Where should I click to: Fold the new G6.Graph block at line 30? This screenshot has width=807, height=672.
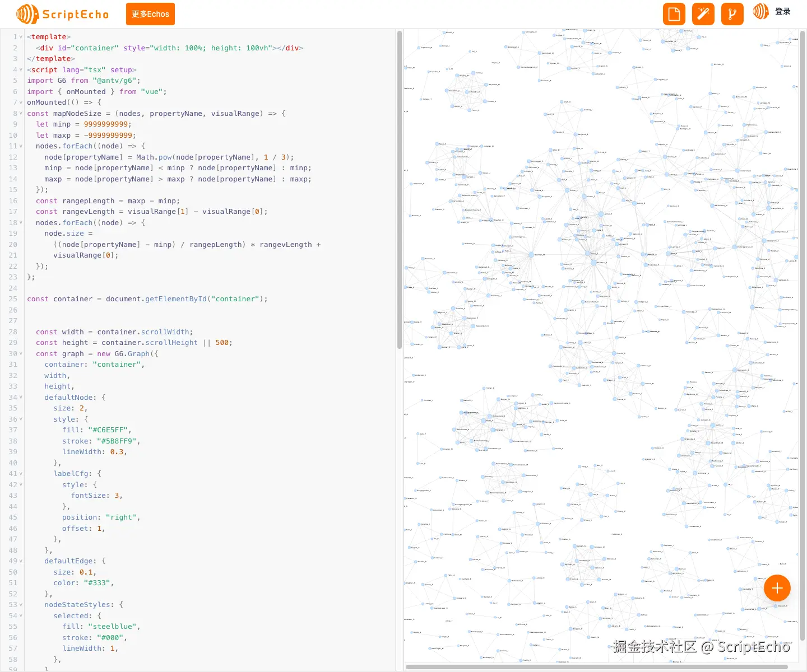(21, 354)
